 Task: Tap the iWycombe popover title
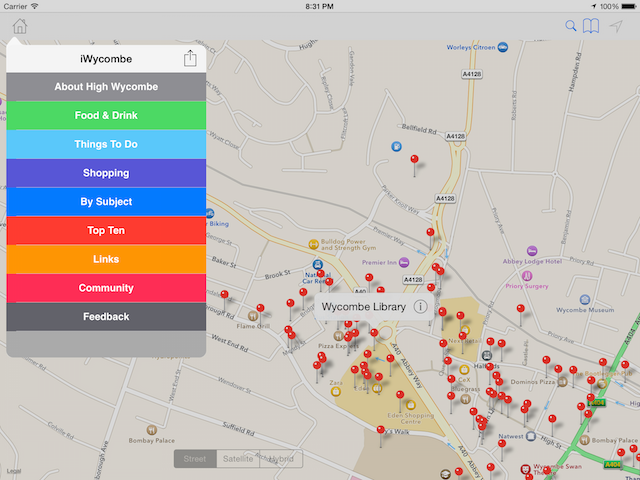click(x=106, y=59)
